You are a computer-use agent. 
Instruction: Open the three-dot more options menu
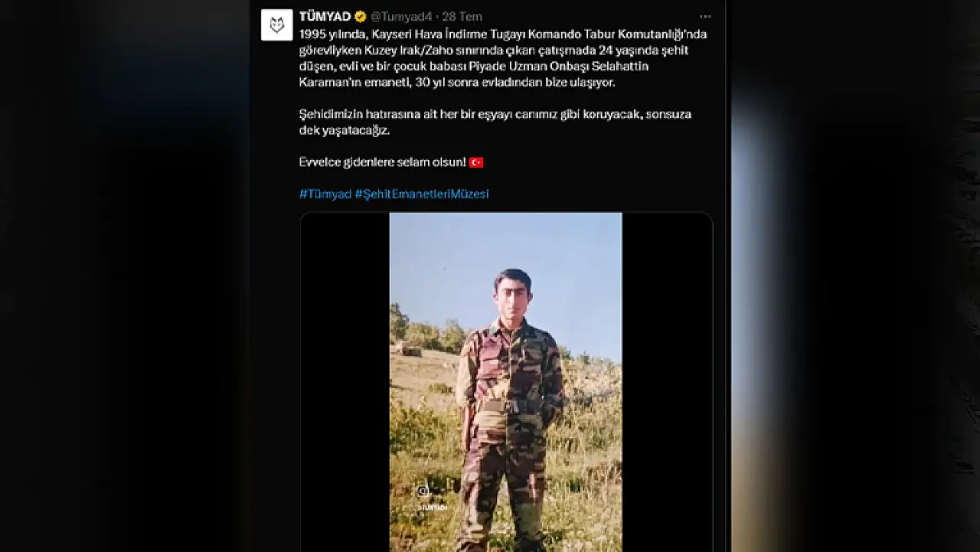[705, 17]
